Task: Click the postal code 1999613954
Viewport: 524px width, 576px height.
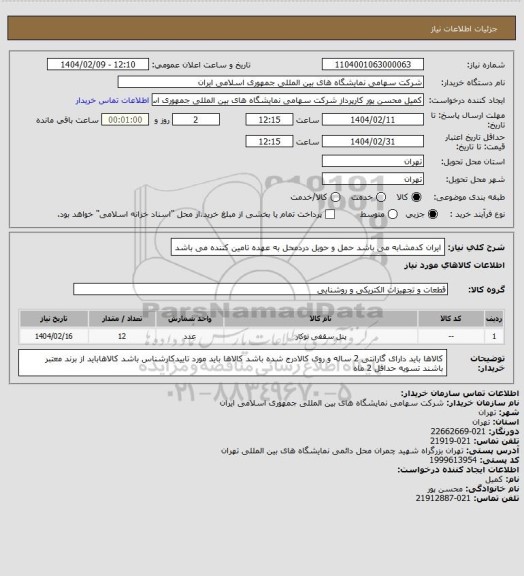Action: tap(453, 460)
